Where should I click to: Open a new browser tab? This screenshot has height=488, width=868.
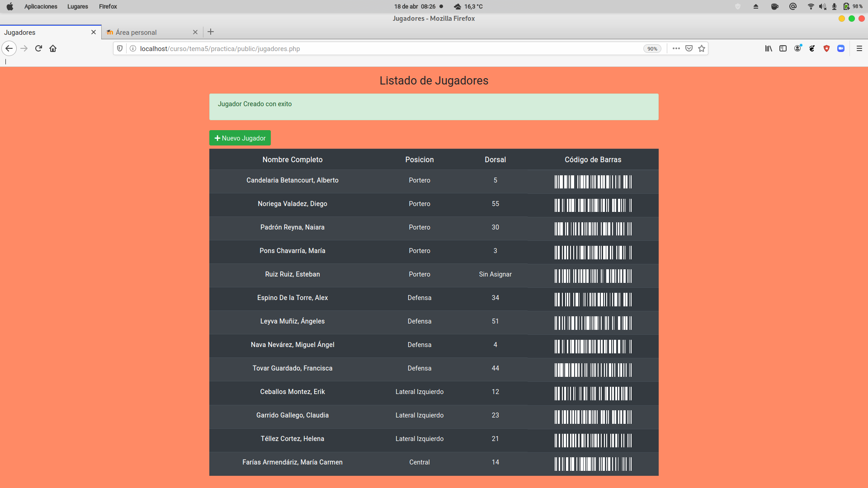click(x=211, y=32)
